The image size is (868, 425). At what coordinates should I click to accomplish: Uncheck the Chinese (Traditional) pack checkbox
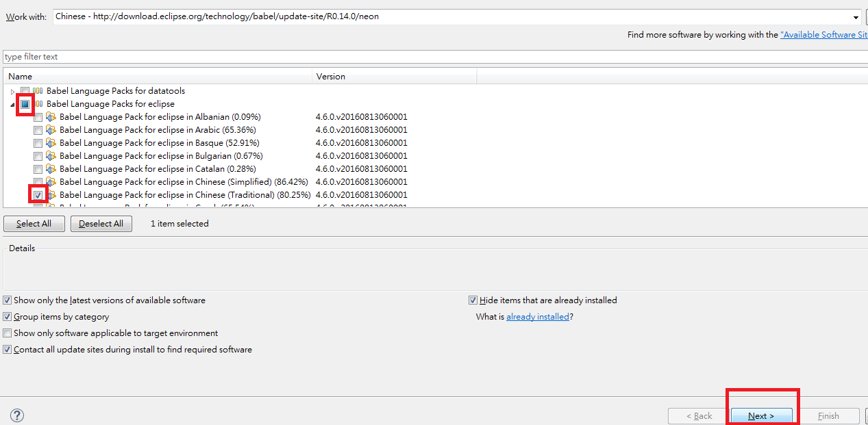[38, 195]
